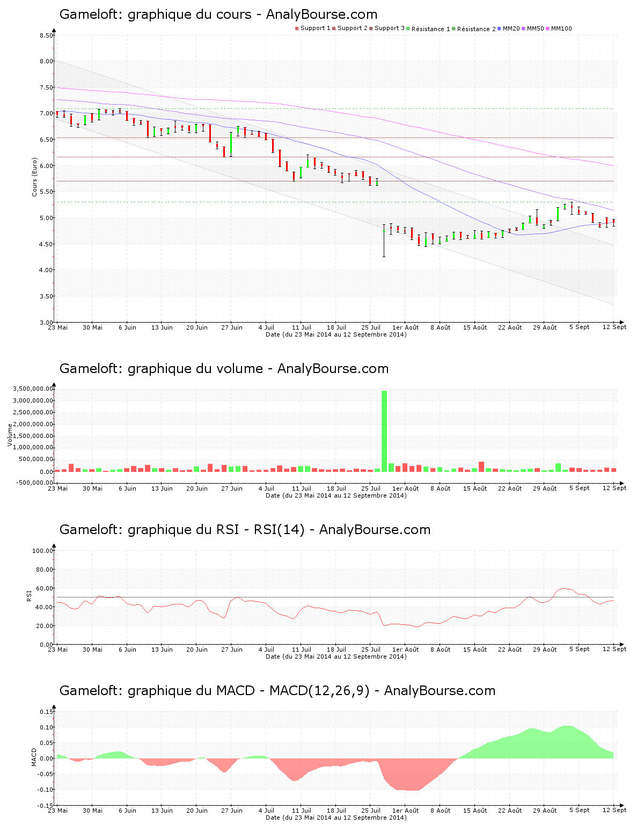This screenshot has width=644, height=832.
Task: Select the 'Support 3' legend label
Action: [x=390, y=28]
